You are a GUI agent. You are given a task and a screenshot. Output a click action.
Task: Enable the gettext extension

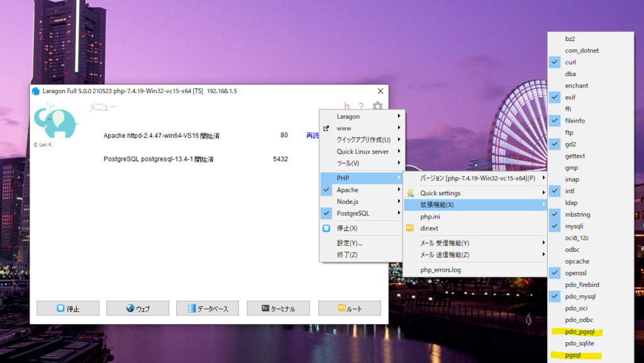(591, 156)
